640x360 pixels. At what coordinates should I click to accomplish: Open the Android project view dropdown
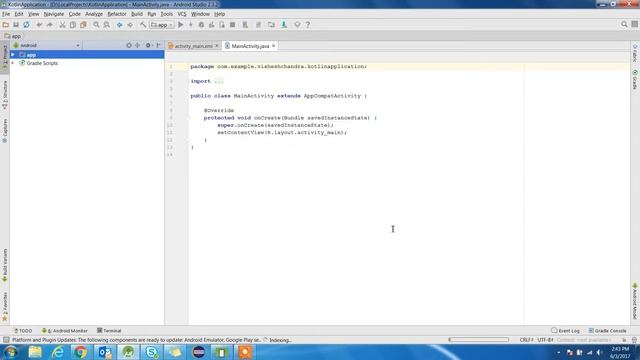(x=46, y=45)
